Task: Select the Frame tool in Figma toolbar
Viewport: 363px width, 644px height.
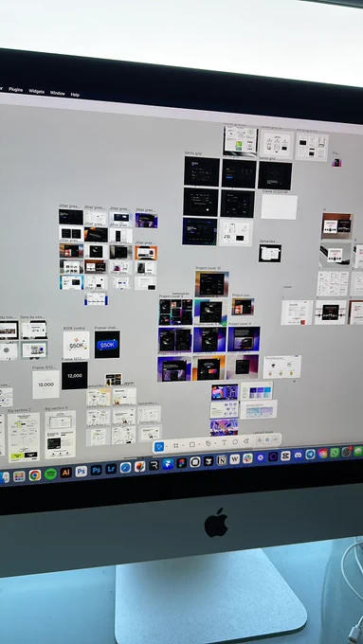Action: point(176,445)
